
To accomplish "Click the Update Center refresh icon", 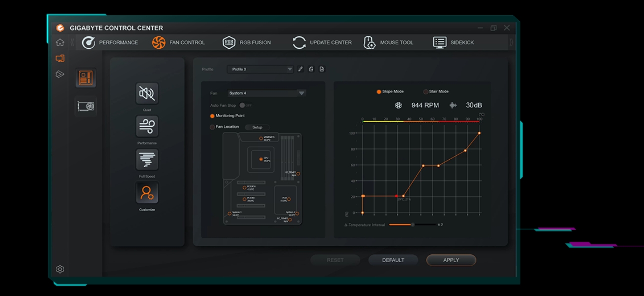I will coord(299,42).
